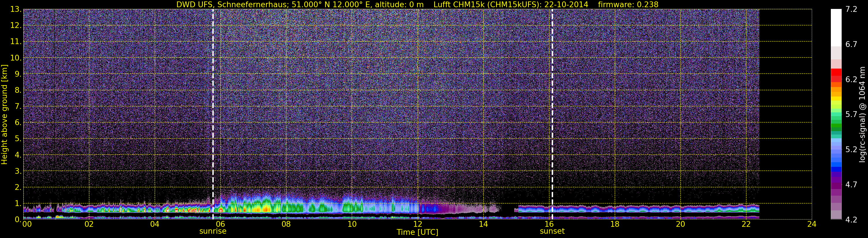Pick the red segment of the colorbar
The height and width of the screenshot is (238, 868).
(836, 73)
